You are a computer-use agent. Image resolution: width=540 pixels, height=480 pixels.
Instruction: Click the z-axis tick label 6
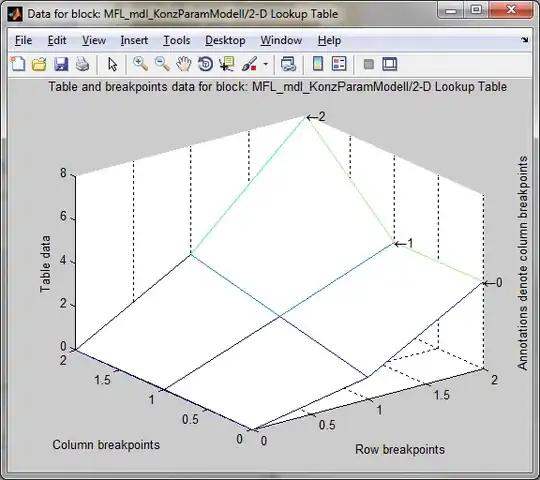coord(63,217)
